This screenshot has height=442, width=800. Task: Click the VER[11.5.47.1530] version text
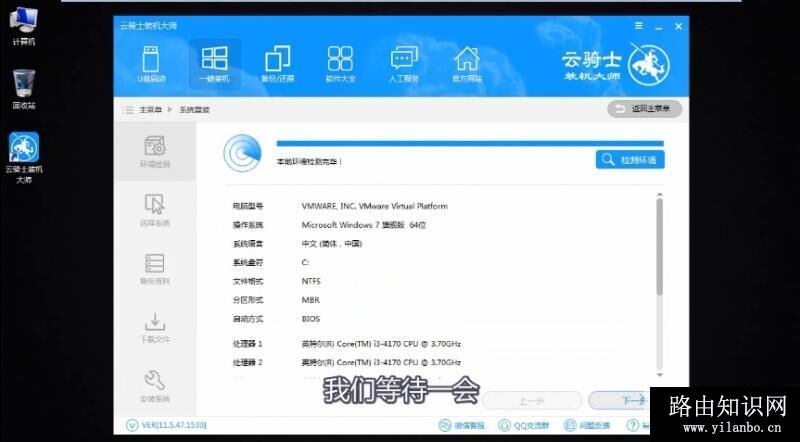point(174,425)
